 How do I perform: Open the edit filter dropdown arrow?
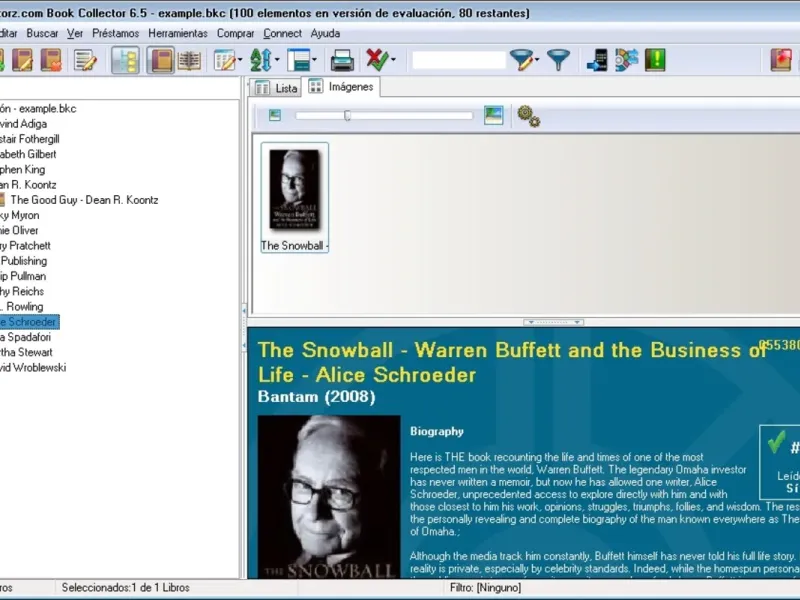click(537, 60)
